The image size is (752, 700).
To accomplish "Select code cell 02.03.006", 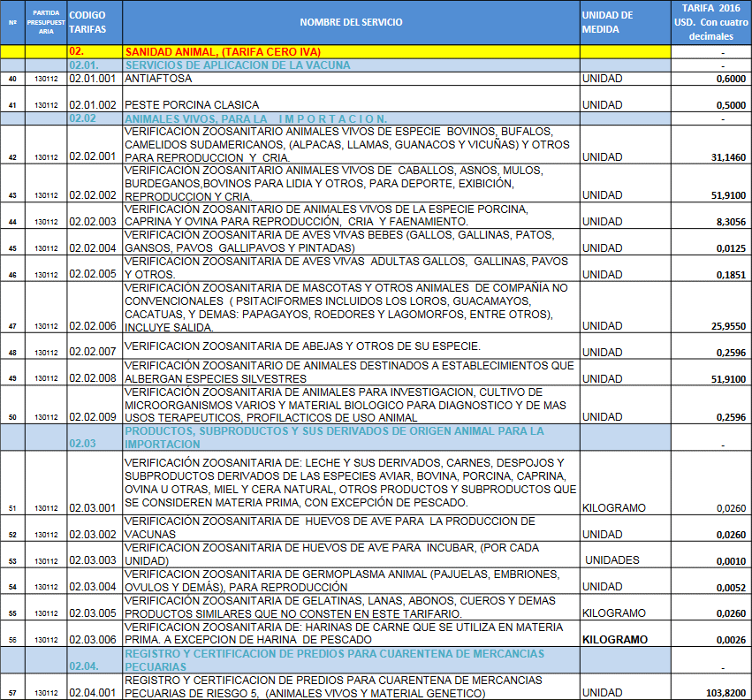I will click(94, 639).
